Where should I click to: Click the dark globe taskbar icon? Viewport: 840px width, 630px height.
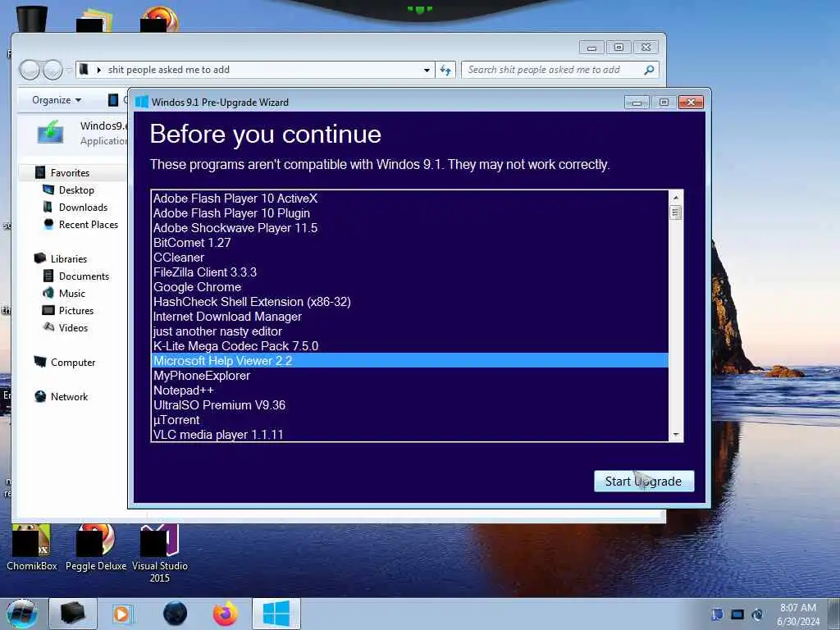(x=176, y=614)
